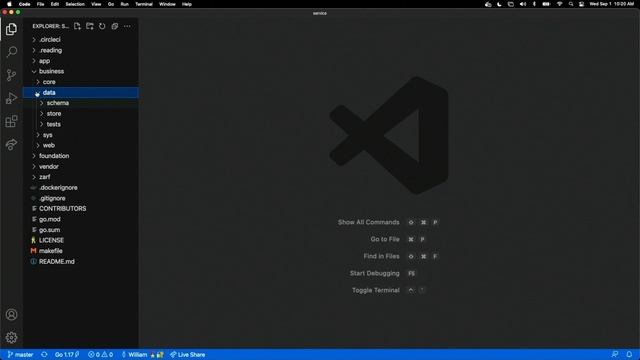
Task: Click the feedback icon in status bar
Action: [x=615, y=354]
